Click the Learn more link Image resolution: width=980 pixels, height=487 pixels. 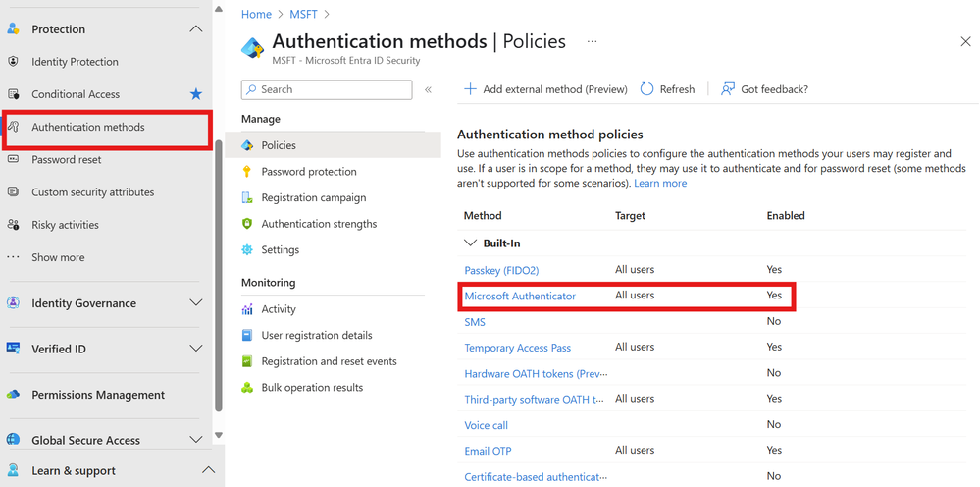(x=660, y=184)
